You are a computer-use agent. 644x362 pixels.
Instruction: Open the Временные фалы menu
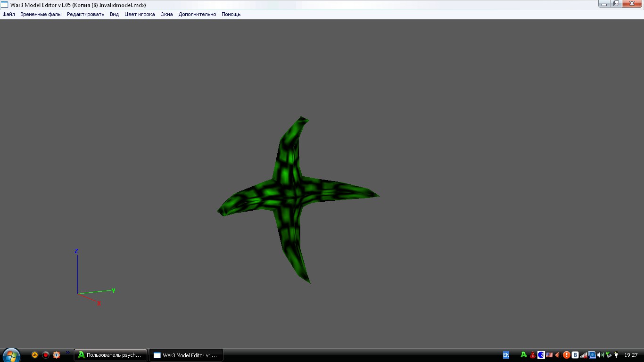(x=41, y=14)
